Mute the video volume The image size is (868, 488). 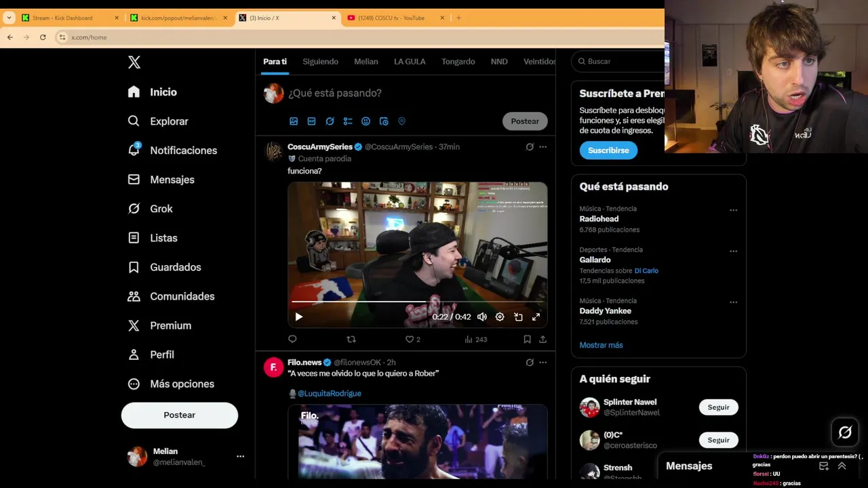(482, 317)
